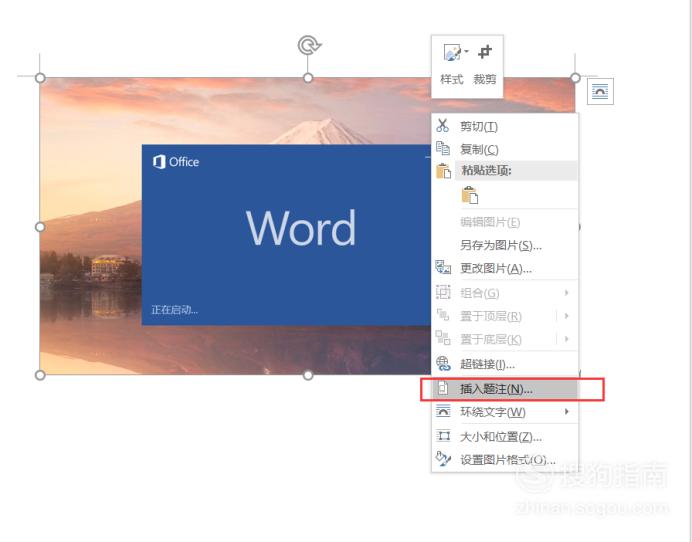The height and width of the screenshot is (542, 692).
Task: Click the Hyperlink globe icon
Action: tap(443, 363)
